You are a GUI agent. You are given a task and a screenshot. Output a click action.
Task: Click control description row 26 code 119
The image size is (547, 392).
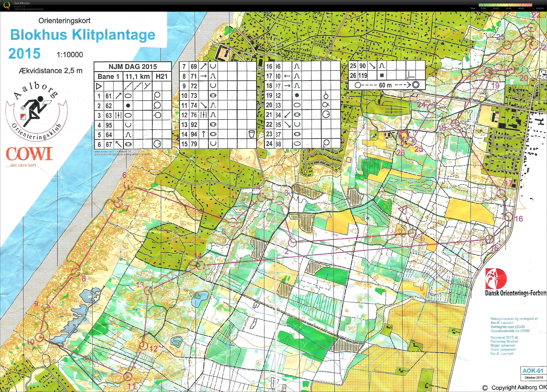pos(387,75)
